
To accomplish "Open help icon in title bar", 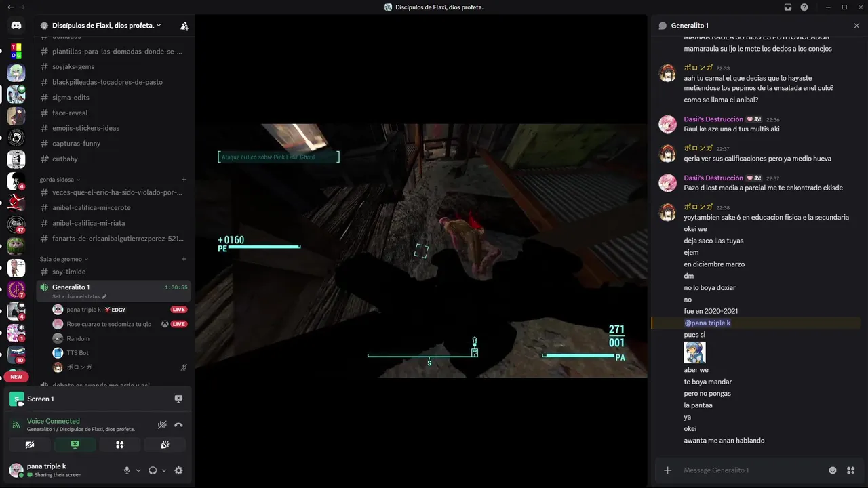I will click(x=804, y=7).
